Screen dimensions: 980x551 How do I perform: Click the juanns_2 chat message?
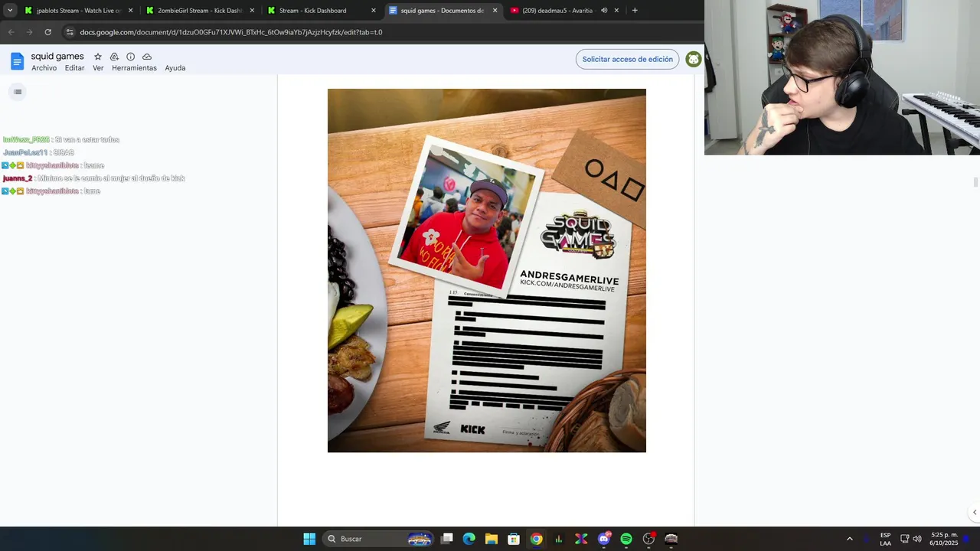click(x=93, y=178)
